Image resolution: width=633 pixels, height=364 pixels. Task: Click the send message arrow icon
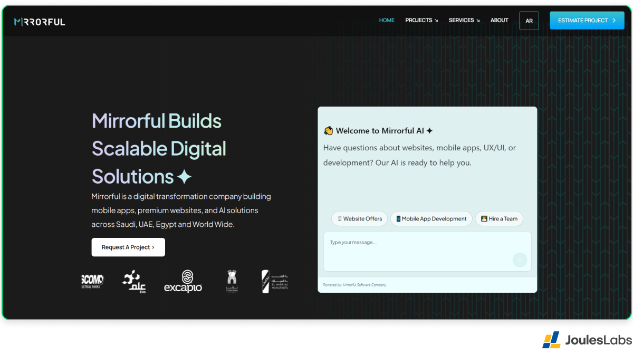pos(520,260)
